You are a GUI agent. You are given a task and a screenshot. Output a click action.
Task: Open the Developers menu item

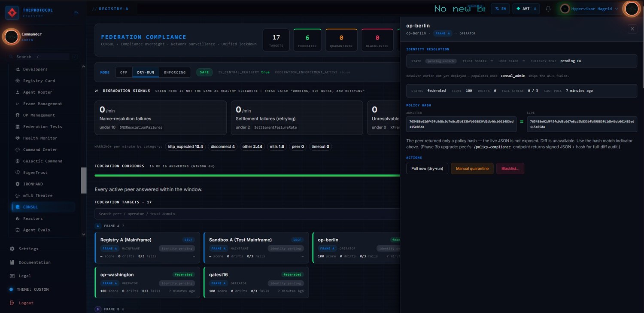pos(43,69)
